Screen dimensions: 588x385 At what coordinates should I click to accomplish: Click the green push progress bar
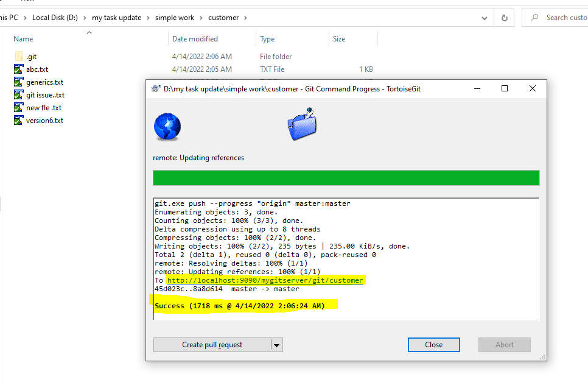click(x=346, y=178)
